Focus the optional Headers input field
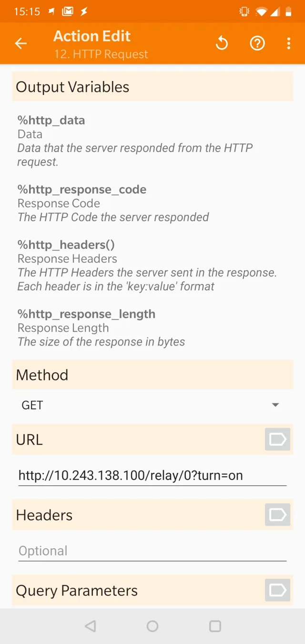Image resolution: width=305 pixels, height=644 pixels. (152, 551)
